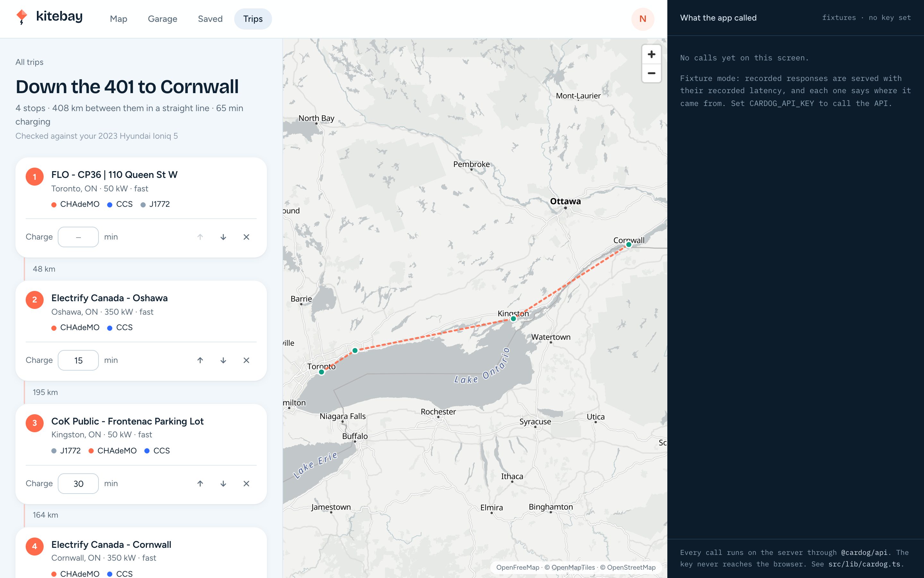Click the 195 km leg distance
The width and height of the screenshot is (924, 578).
click(x=45, y=392)
